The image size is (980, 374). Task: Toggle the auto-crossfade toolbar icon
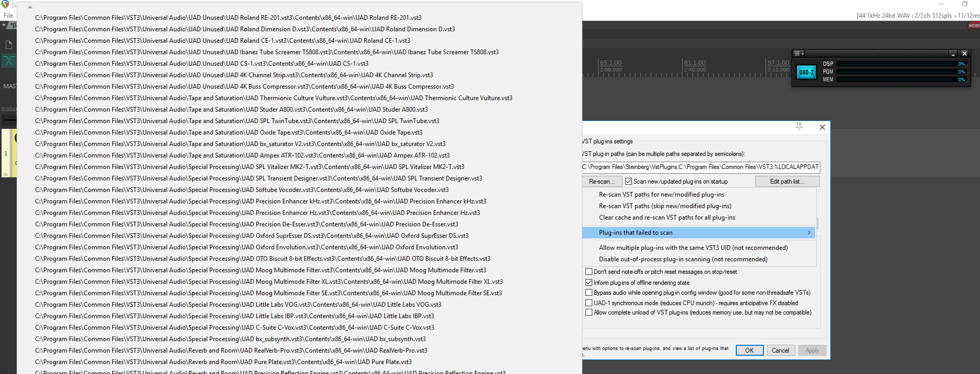tap(9, 61)
